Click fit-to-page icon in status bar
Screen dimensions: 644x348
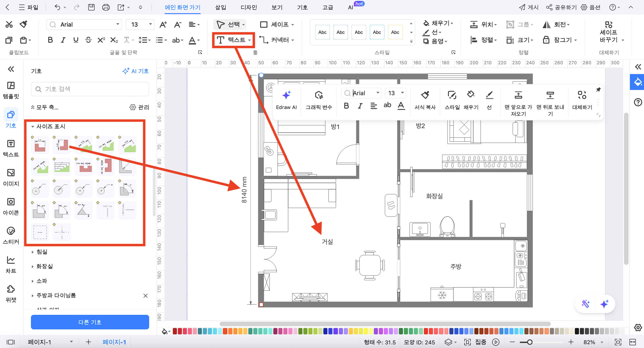(x=618, y=342)
